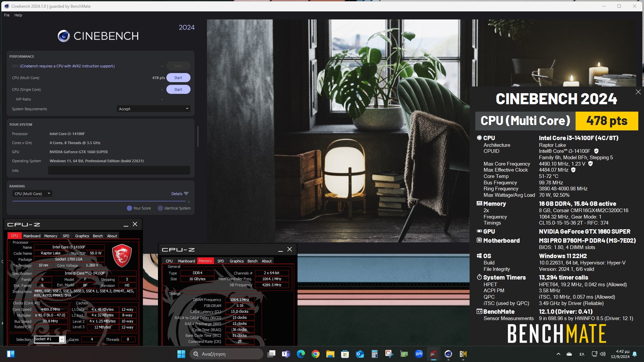The image size is (644, 362).
Task: Click the OS Windows icon in BenchMate
Action: (479, 256)
